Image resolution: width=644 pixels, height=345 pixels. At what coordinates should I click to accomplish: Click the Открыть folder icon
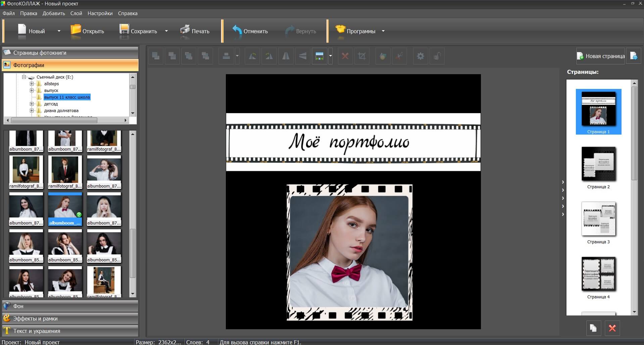click(x=76, y=30)
